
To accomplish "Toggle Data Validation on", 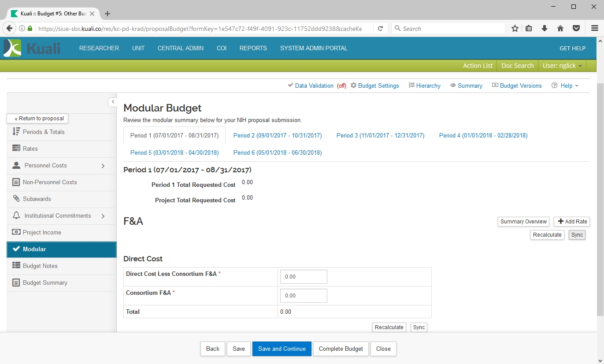I will [x=314, y=85].
